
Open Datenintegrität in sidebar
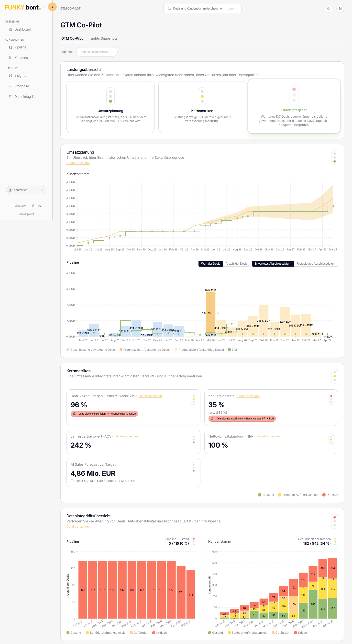pos(25,97)
